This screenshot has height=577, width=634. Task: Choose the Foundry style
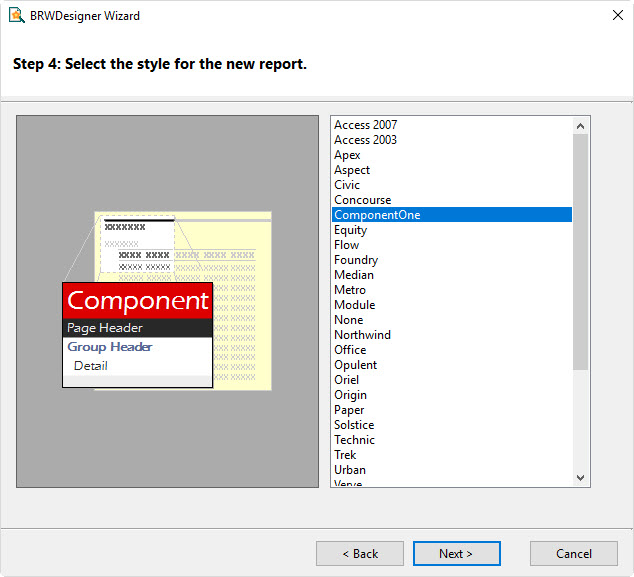[x=452, y=259]
